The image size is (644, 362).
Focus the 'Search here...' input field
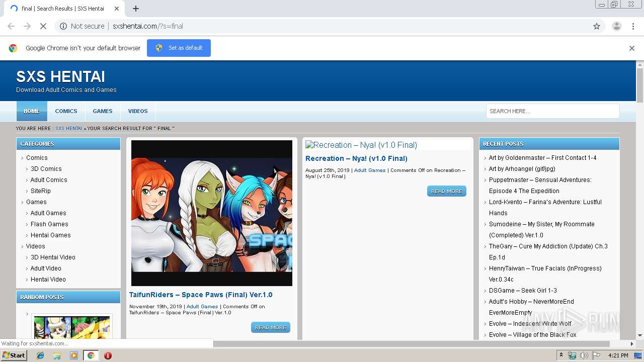click(x=552, y=111)
